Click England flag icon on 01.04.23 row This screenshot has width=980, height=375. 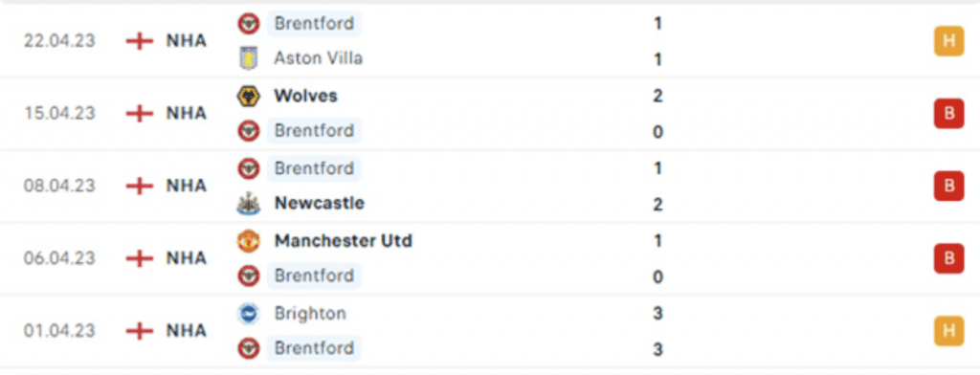click(x=140, y=331)
